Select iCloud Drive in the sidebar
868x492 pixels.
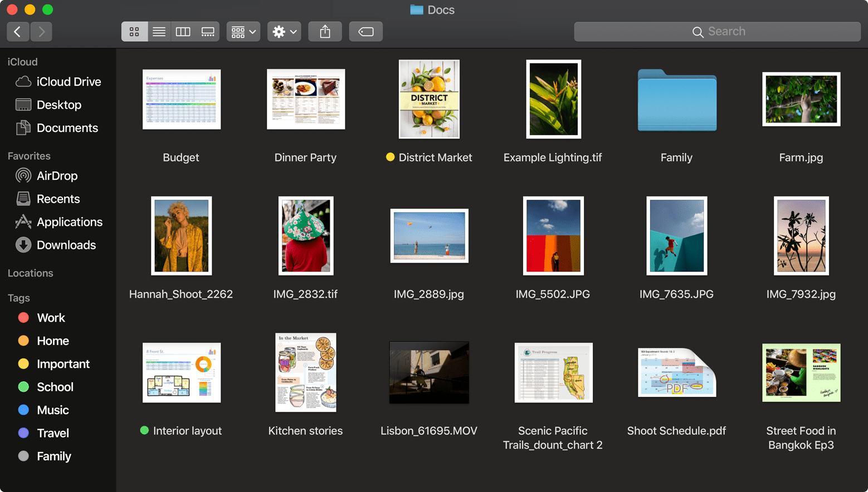(69, 82)
